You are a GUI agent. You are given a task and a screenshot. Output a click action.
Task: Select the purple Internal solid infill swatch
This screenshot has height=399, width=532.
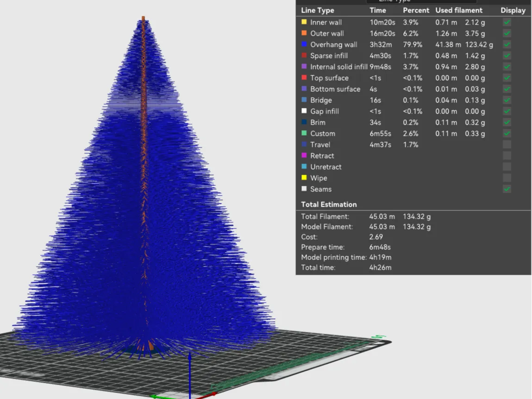304,67
